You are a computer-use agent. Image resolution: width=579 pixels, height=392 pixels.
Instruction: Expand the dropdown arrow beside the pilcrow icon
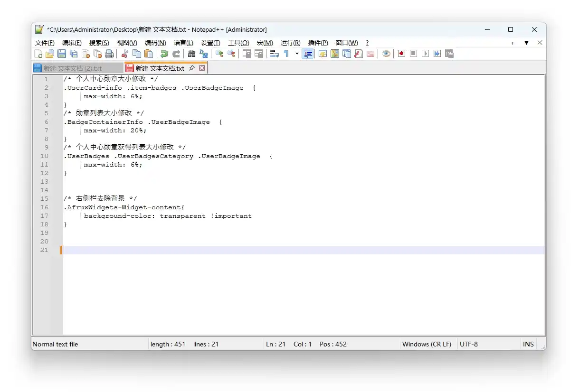(x=297, y=54)
